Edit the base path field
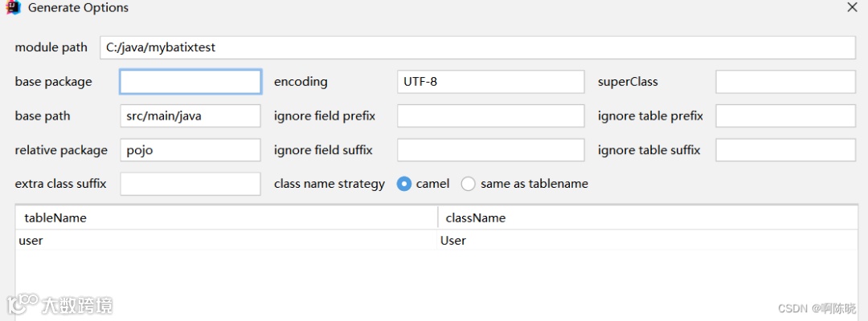This screenshot has width=868, height=321. pyautogui.click(x=190, y=116)
